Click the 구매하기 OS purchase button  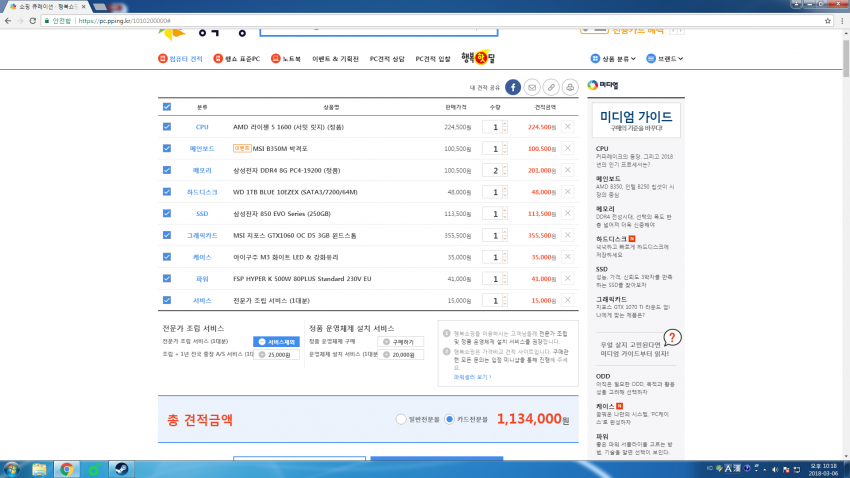[x=401, y=342]
